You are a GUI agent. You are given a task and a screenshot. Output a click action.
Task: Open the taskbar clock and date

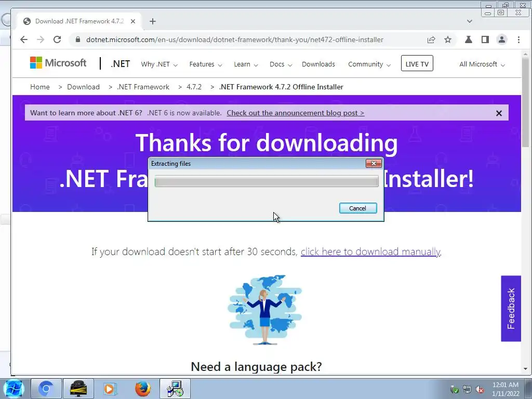point(506,389)
